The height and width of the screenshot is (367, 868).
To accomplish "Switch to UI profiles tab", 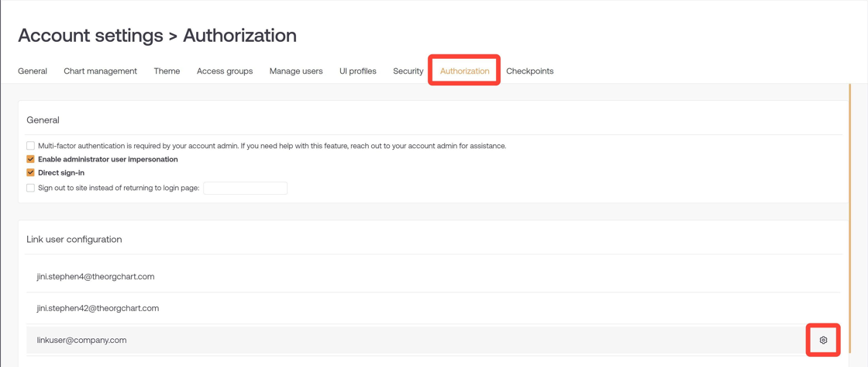I will [x=357, y=71].
